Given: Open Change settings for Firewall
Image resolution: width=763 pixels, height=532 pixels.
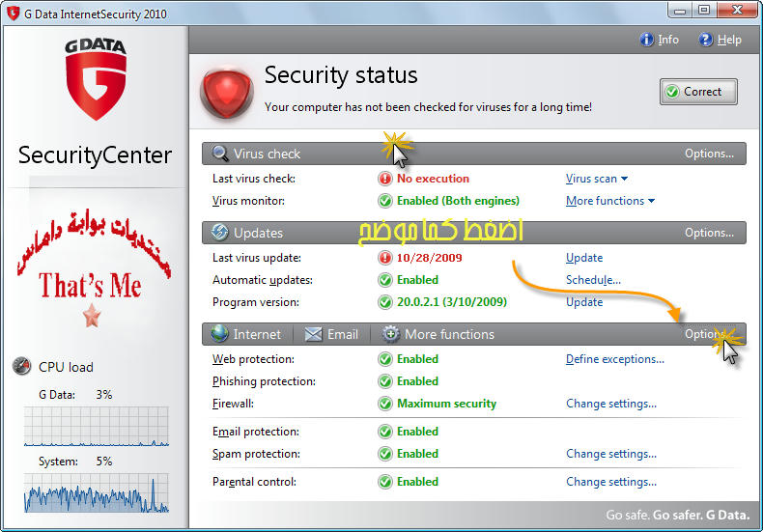Looking at the screenshot, I should coord(611,404).
